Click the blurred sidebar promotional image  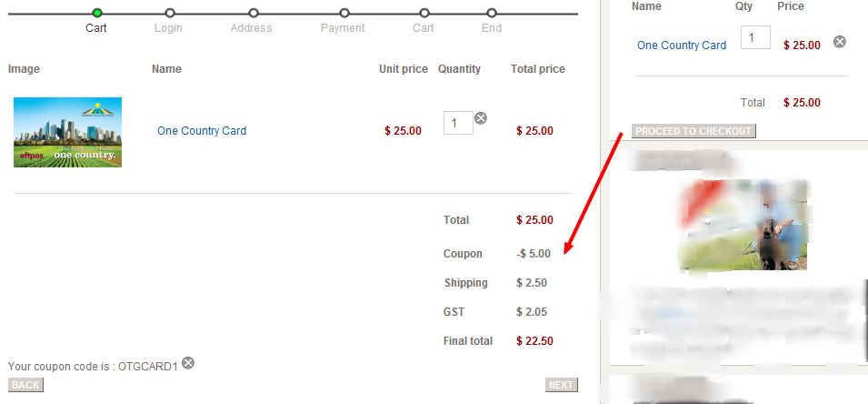click(743, 225)
